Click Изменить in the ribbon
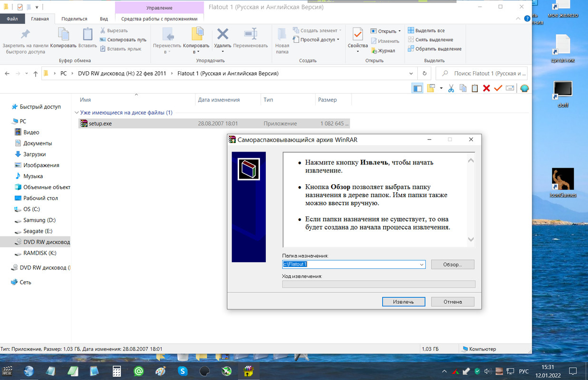Image resolution: width=588 pixels, height=380 pixels. pyautogui.click(x=386, y=41)
